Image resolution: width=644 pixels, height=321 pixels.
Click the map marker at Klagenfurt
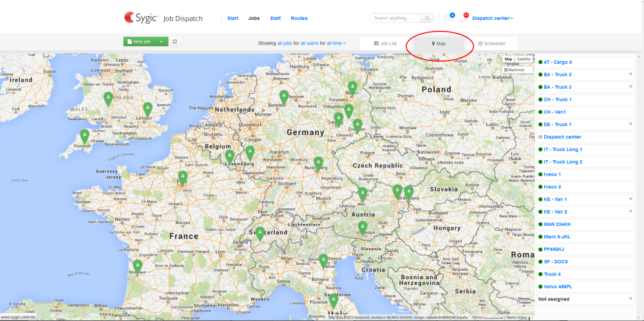pyautogui.click(x=362, y=228)
